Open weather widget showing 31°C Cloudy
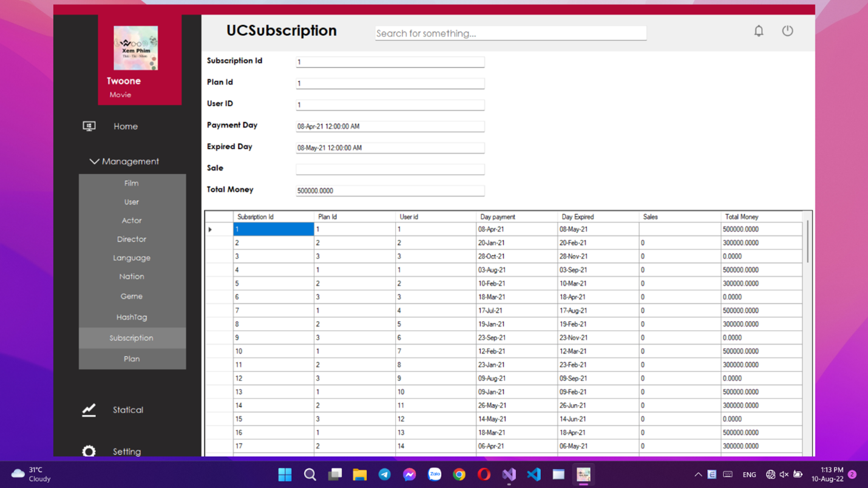 (31, 474)
